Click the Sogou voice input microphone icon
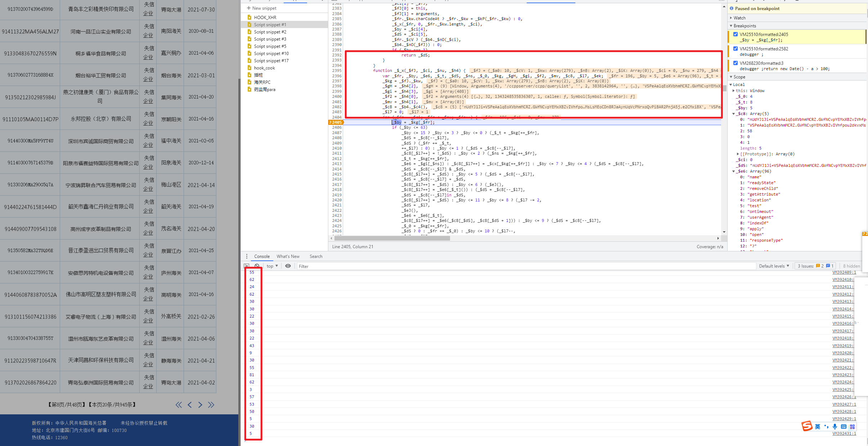 pyautogui.click(x=835, y=427)
